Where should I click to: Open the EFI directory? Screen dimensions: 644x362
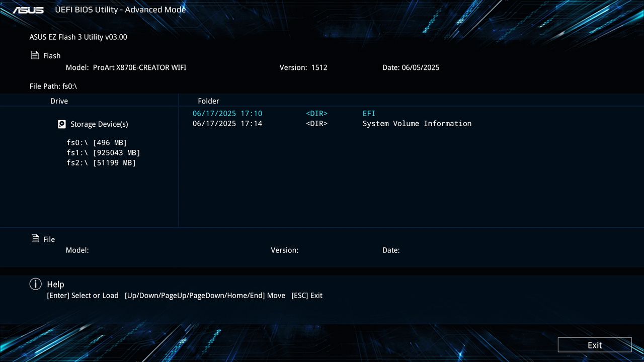click(369, 113)
